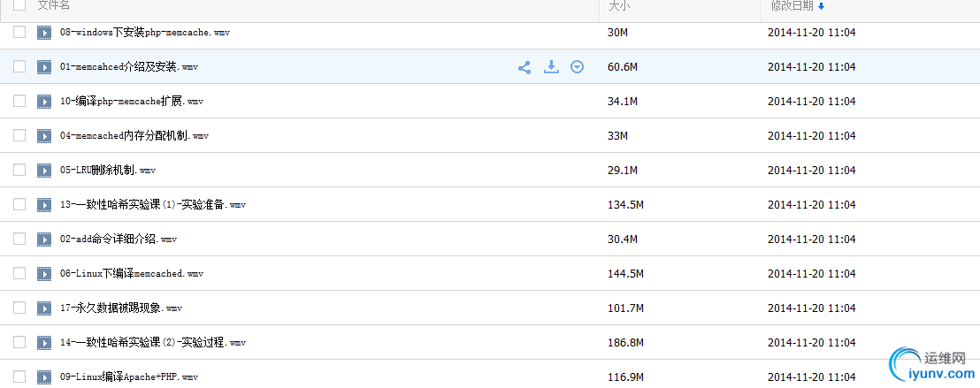This screenshot has width=980, height=388.
Task: Click the 60.6M size cell
Action: tap(623, 67)
